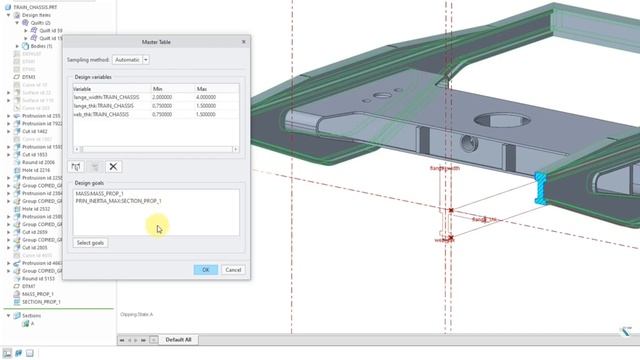Edit the Max value 4.000000

point(206,97)
